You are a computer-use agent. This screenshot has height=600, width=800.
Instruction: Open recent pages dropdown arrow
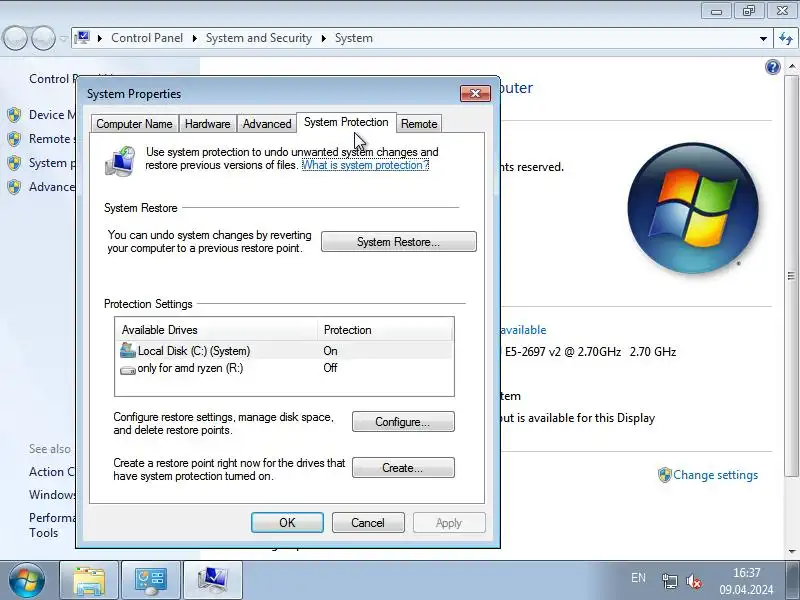[x=63, y=38]
